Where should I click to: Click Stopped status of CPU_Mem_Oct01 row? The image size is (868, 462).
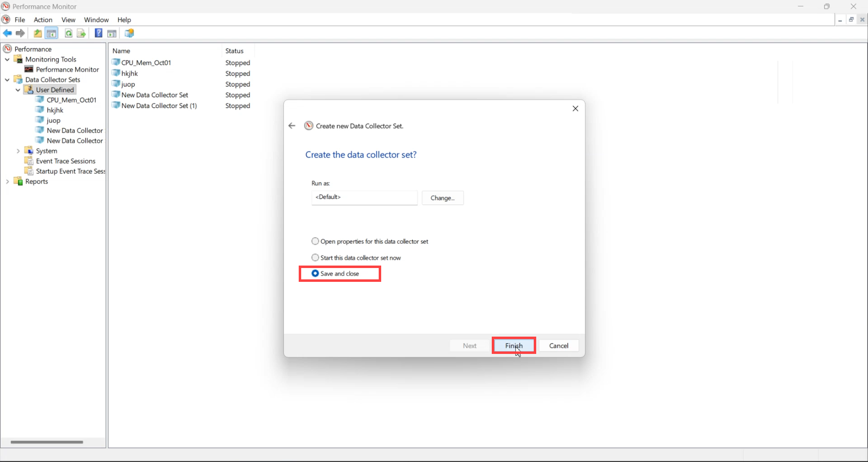pyautogui.click(x=237, y=63)
